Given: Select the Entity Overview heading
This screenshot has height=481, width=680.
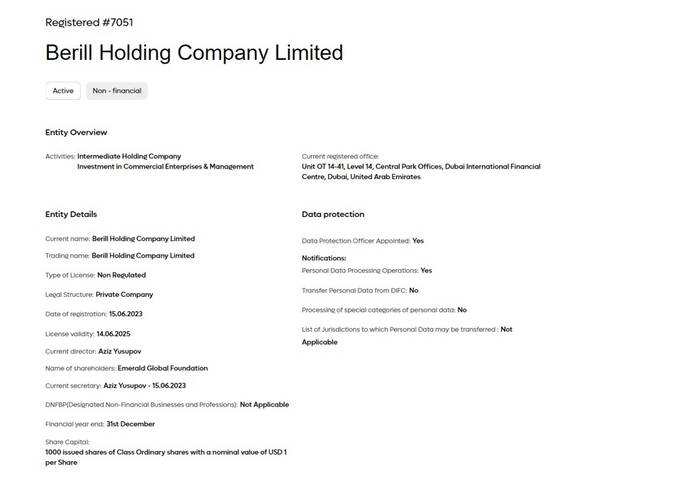Looking at the screenshot, I should (x=76, y=132).
